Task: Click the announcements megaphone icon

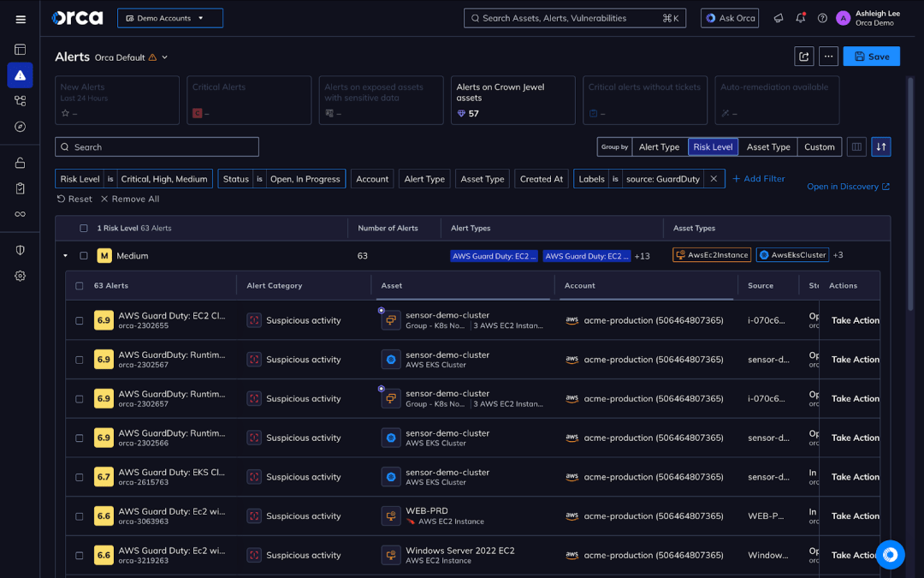Action: (778, 17)
